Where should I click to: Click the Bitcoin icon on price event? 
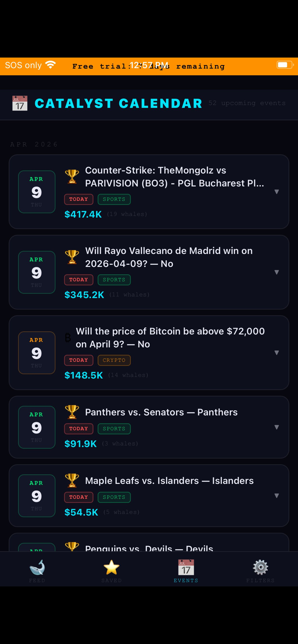tap(68, 338)
